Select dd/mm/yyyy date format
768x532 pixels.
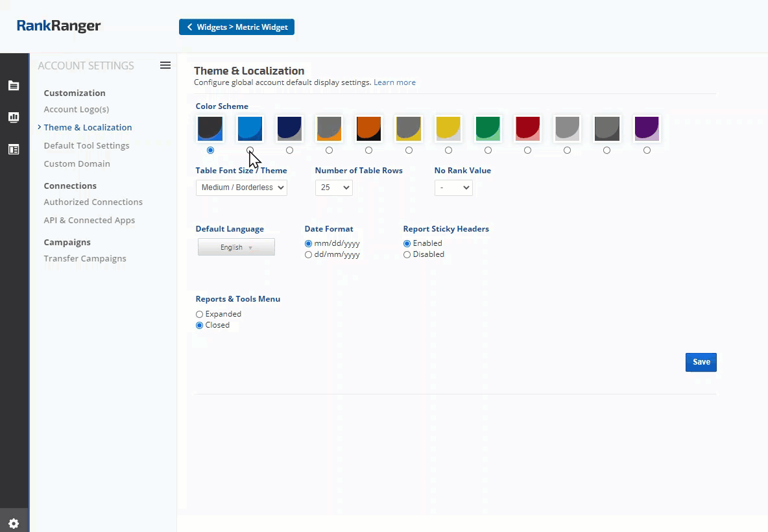point(309,255)
